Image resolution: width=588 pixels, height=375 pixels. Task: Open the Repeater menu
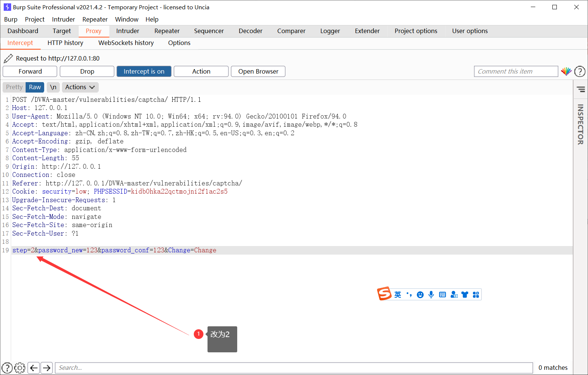[95, 19]
